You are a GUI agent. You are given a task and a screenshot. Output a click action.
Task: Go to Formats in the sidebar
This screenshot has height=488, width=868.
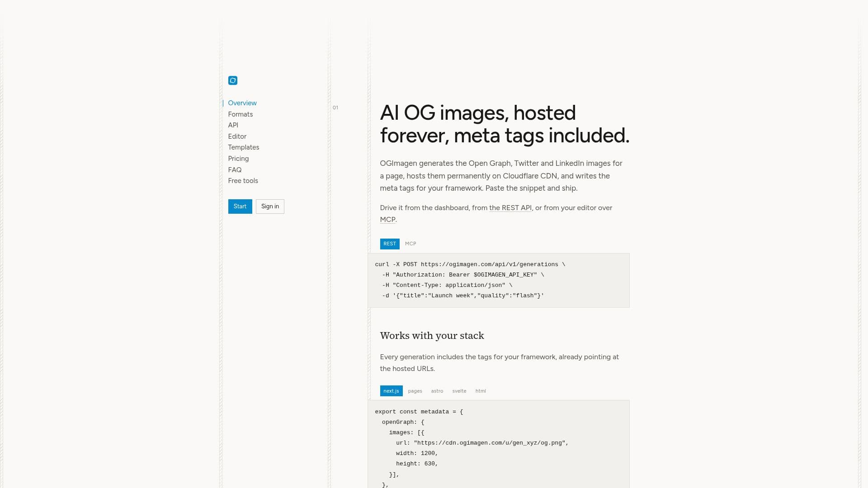coord(241,114)
